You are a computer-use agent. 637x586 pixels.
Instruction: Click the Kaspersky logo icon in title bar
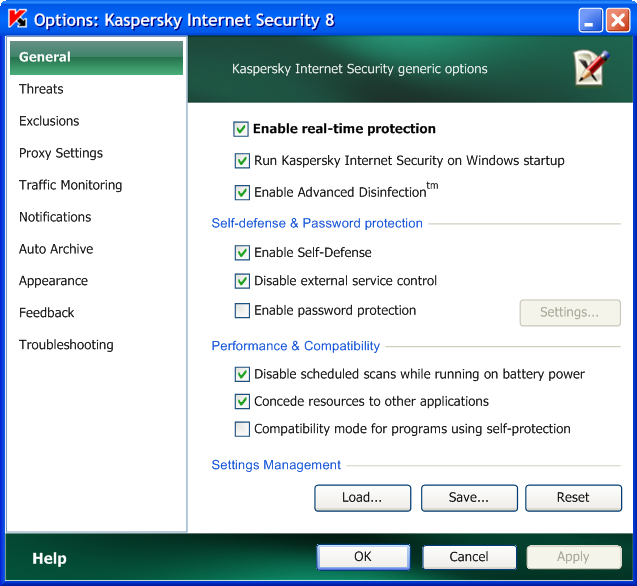17,20
